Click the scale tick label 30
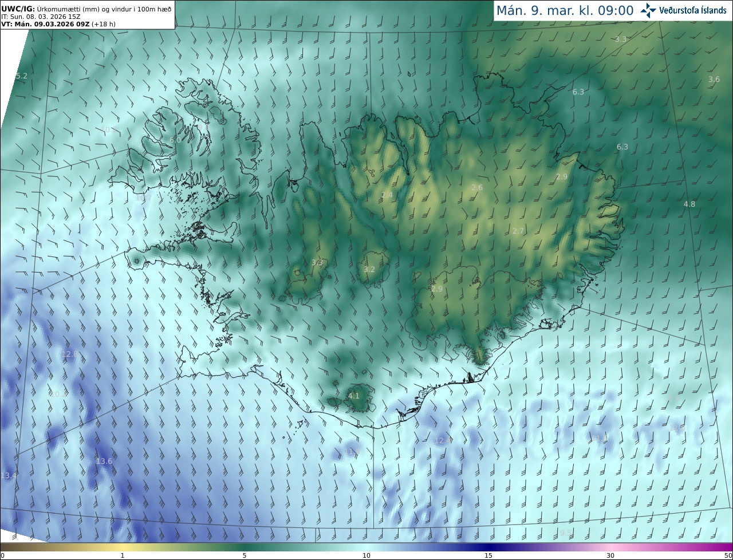The image size is (733, 560). [x=610, y=556]
